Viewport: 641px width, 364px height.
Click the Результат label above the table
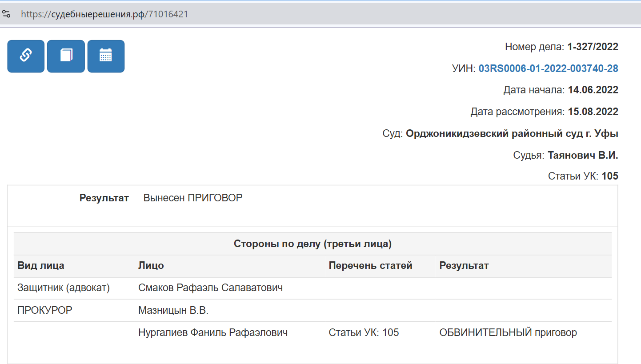point(104,198)
